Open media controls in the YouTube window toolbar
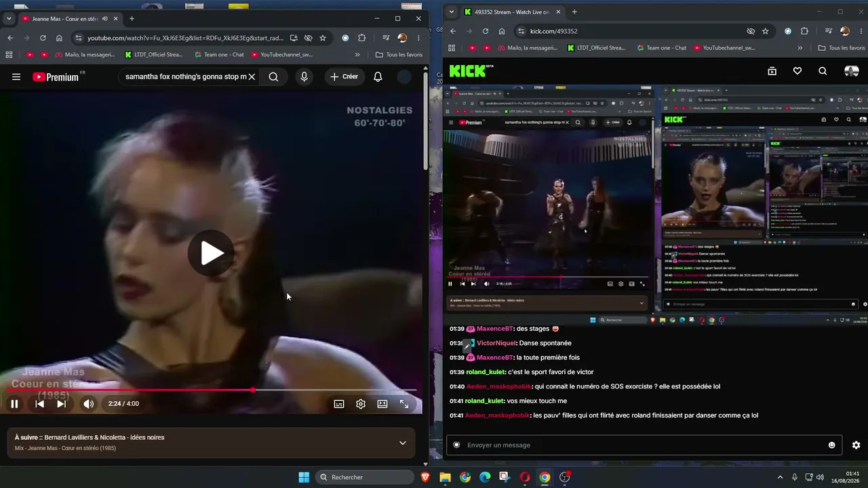This screenshot has height=488, width=868. coord(386,38)
